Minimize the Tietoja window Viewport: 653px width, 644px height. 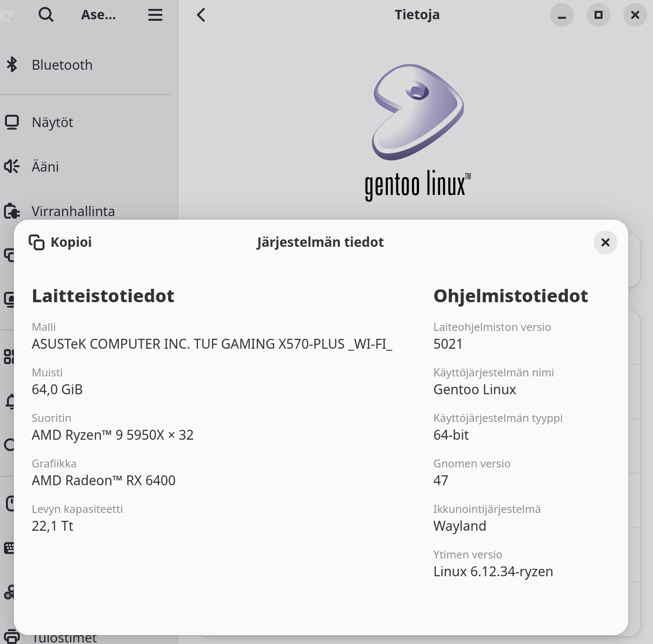(x=562, y=15)
